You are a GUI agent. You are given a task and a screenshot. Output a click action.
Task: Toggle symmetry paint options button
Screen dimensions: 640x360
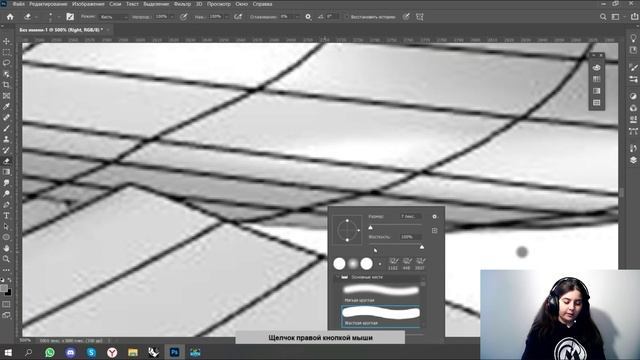pyautogui.click(x=420, y=17)
